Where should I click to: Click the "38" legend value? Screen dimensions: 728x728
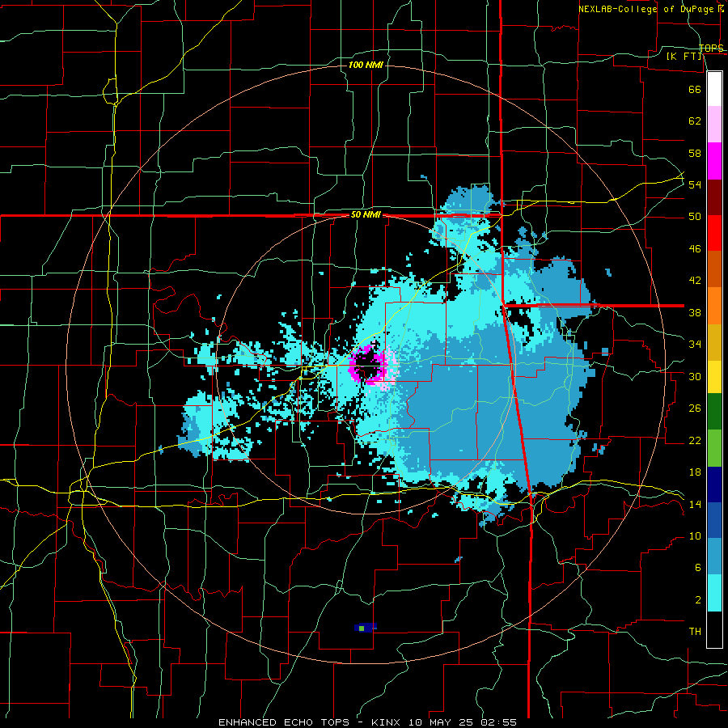tap(695, 313)
